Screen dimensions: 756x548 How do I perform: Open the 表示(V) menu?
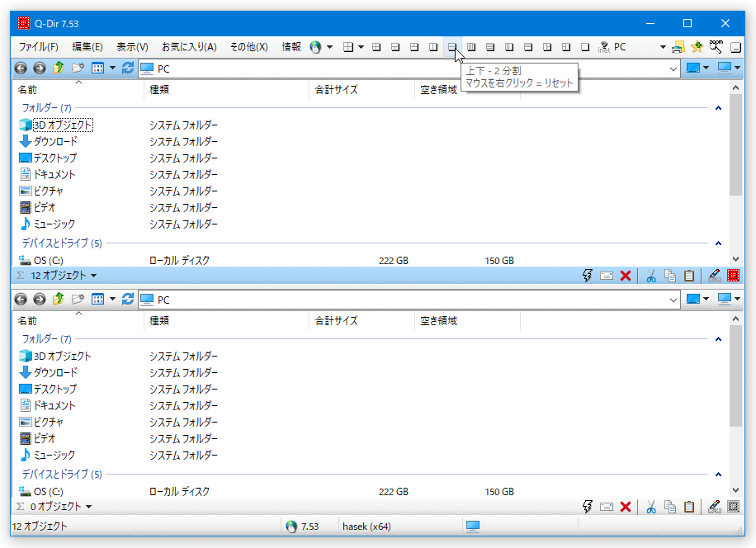[x=132, y=47]
